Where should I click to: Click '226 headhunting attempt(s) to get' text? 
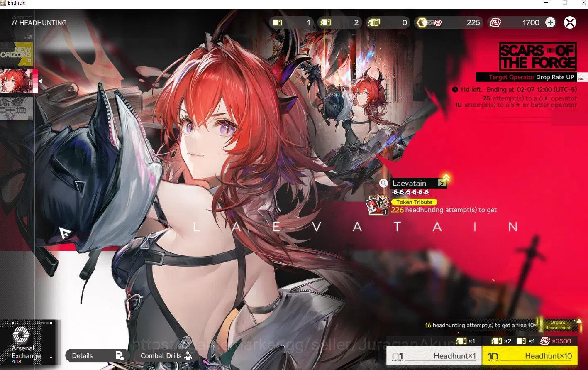click(x=444, y=210)
